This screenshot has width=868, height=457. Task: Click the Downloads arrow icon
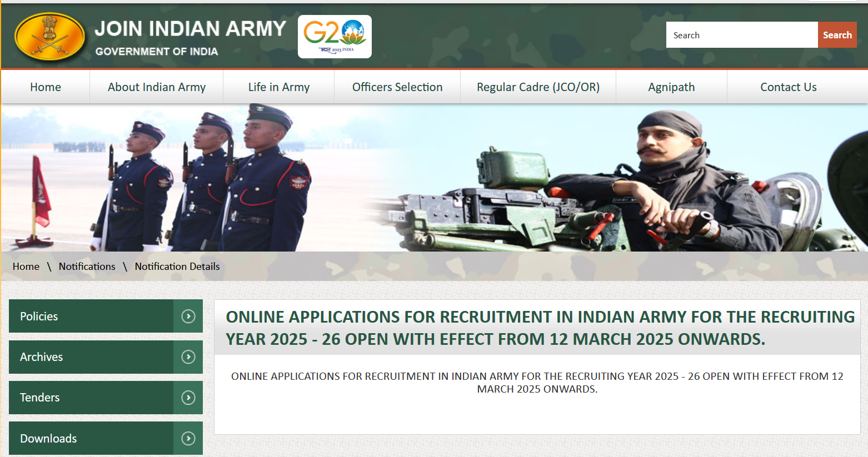tap(188, 438)
